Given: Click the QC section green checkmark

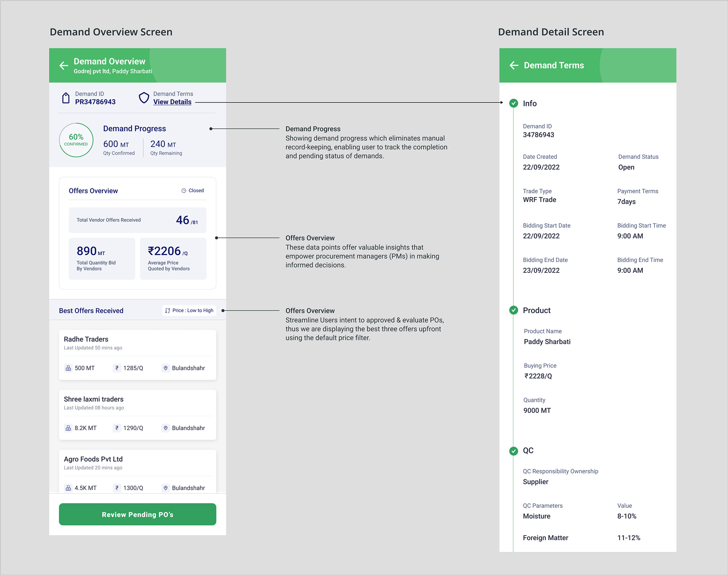Looking at the screenshot, I should [x=513, y=451].
